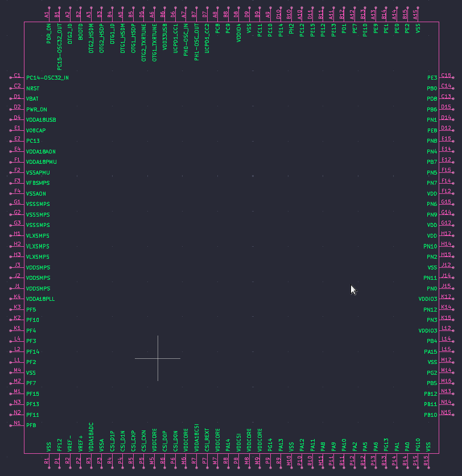This screenshot has width=462, height=476.
Task: Select the VDDA18USB pin label
Action: (41, 120)
